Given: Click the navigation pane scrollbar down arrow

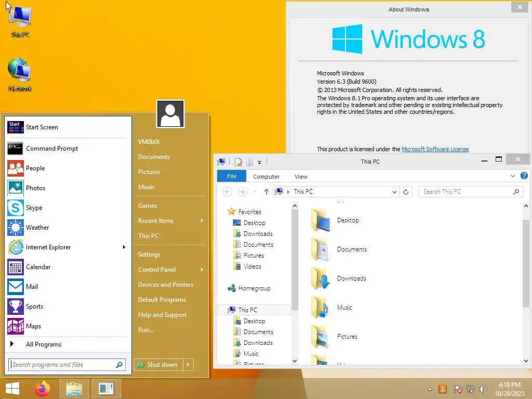Looking at the screenshot, I should [x=295, y=361].
